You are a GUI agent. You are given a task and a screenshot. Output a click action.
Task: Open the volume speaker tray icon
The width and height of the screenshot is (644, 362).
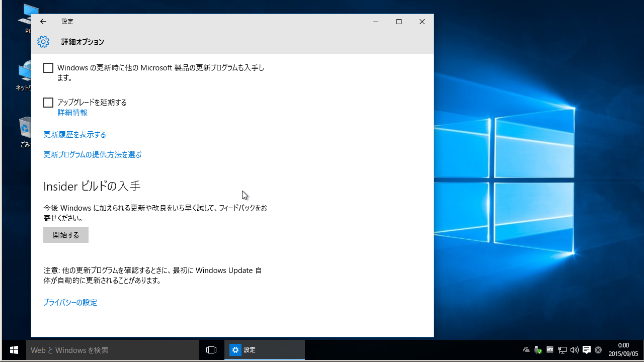click(575, 350)
